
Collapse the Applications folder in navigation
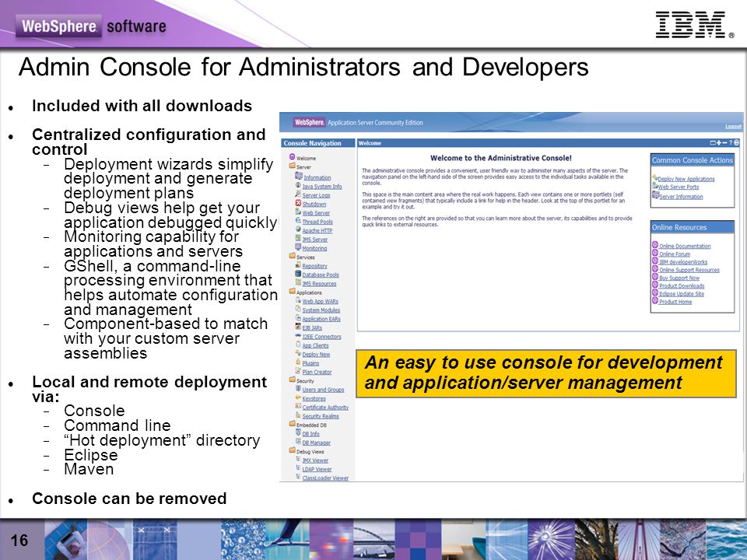pos(292,292)
